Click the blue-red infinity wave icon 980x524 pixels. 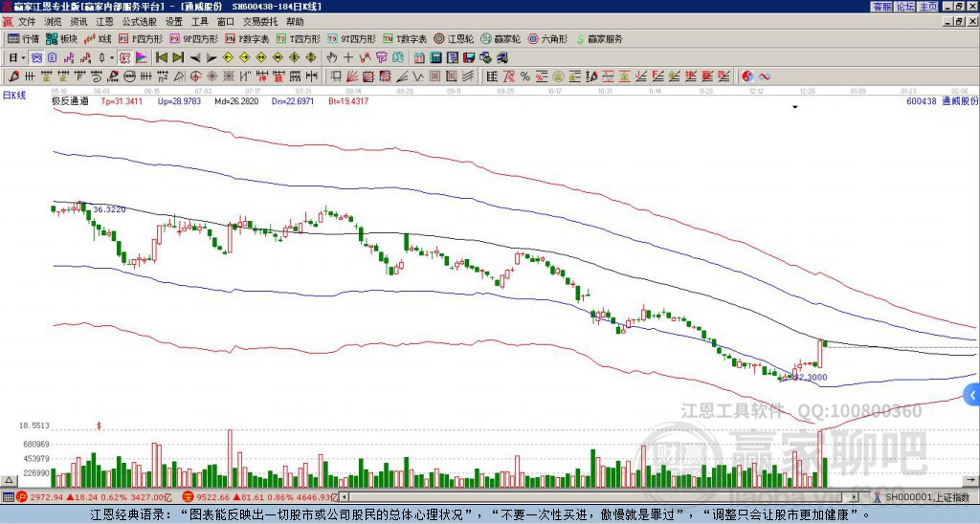click(x=765, y=76)
